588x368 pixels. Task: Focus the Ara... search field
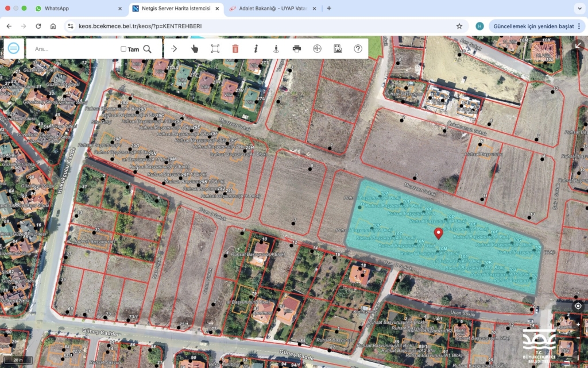click(x=75, y=49)
